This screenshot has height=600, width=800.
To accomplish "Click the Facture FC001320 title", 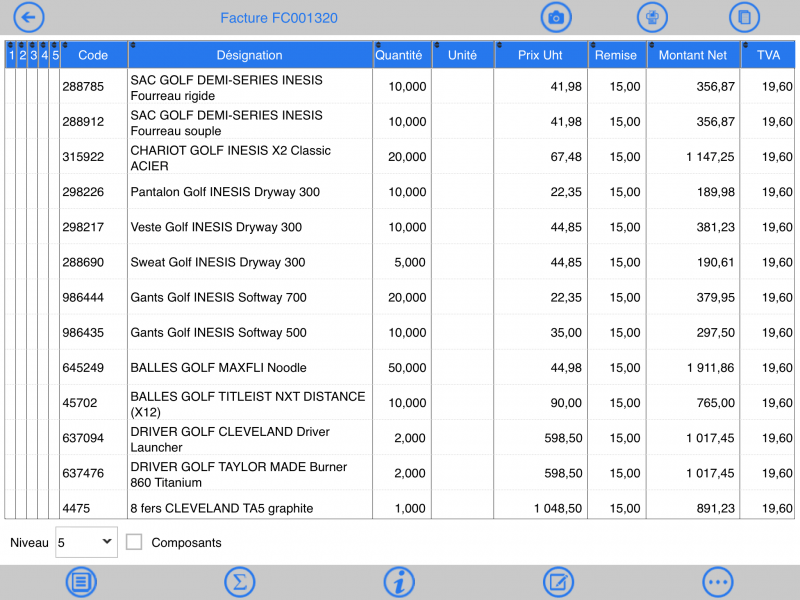I will pyautogui.click(x=279, y=18).
